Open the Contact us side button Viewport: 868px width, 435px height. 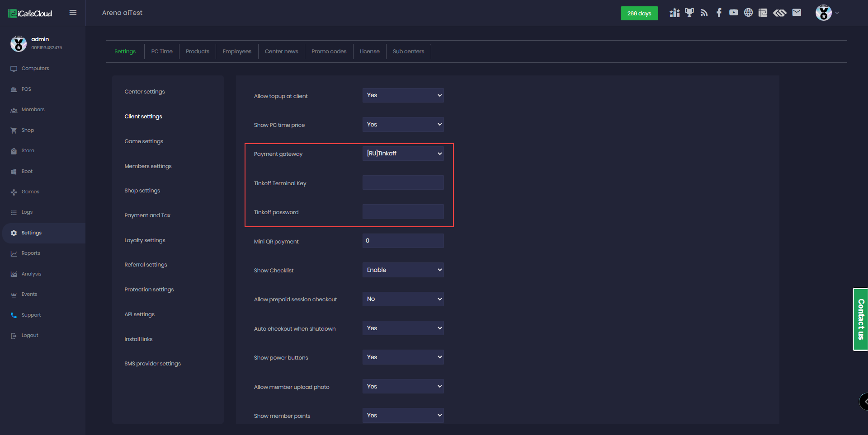860,319
